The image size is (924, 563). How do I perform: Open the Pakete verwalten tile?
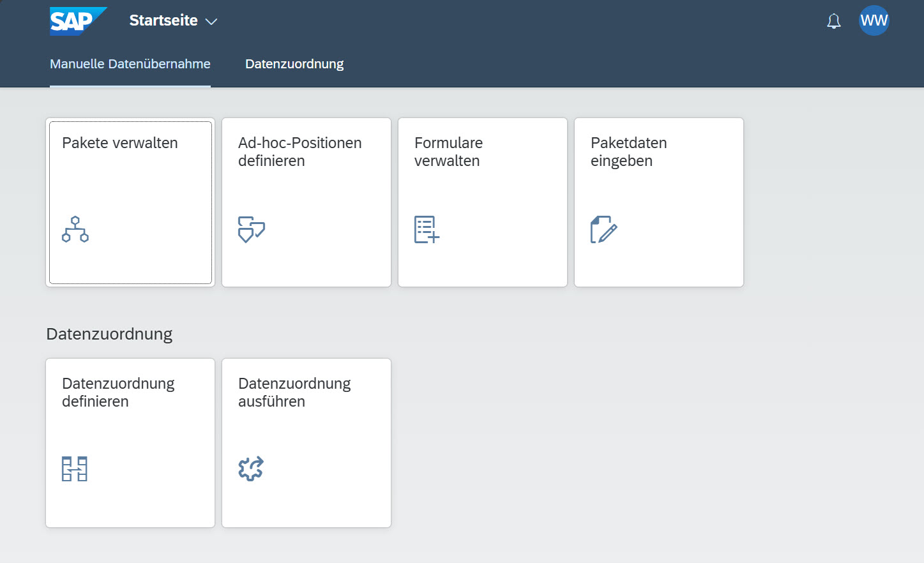130,202
